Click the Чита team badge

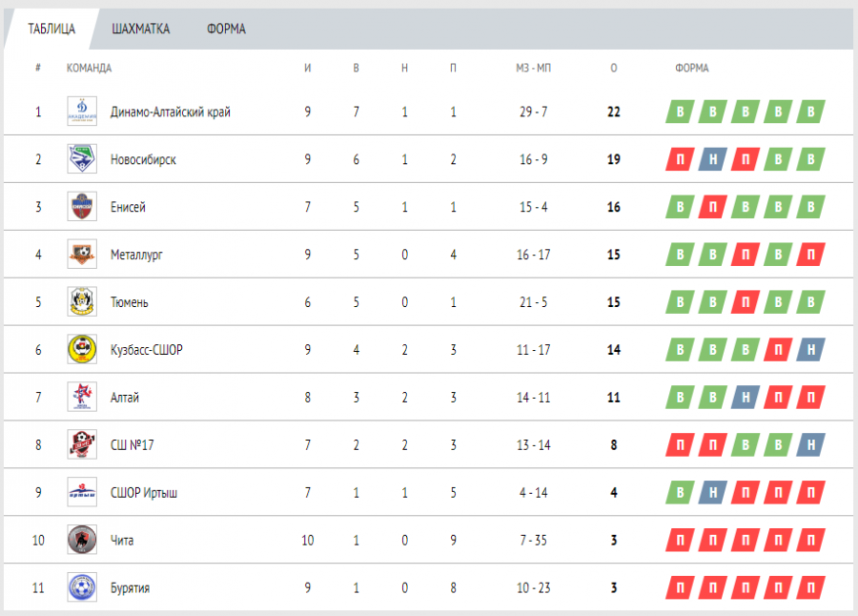point(82,541)
